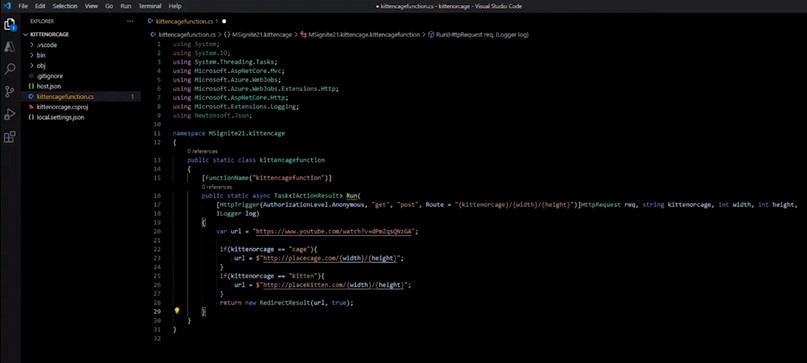
Task: Click the FunctionName attribute on line 15
Action: (x=267, y=178)
